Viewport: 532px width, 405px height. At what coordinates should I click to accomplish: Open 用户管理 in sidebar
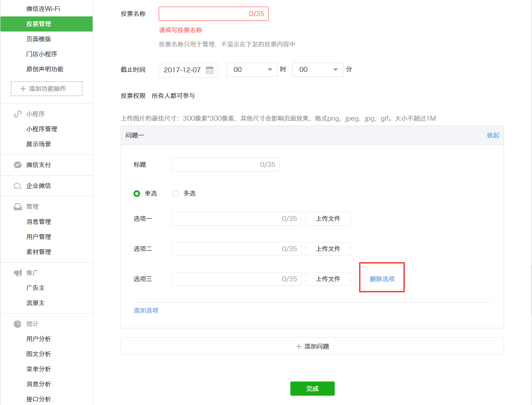pyautogui.click(x=39, y=237)
